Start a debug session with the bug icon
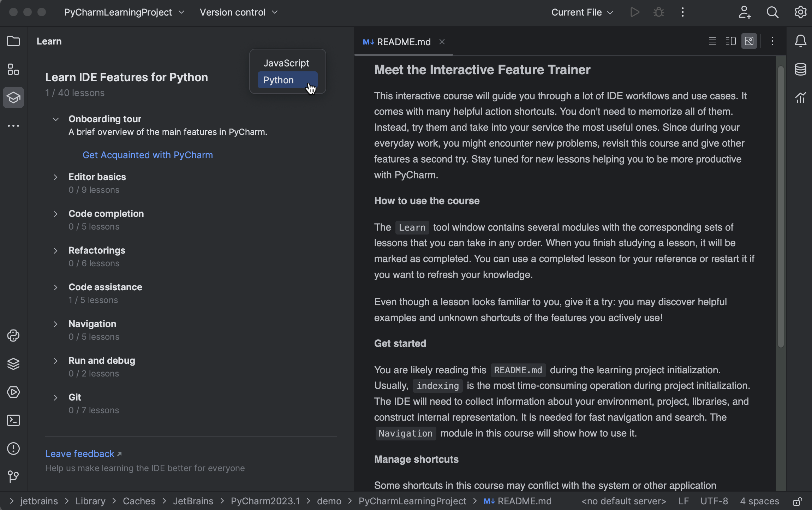The height and width of the screenshot is (510, 812). point(659,12)
